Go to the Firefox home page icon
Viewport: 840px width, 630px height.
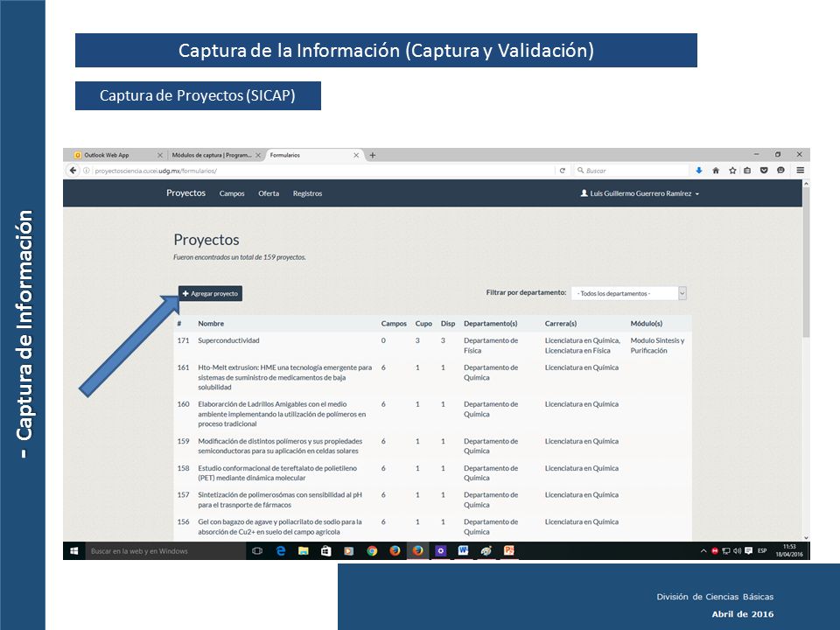715,171
